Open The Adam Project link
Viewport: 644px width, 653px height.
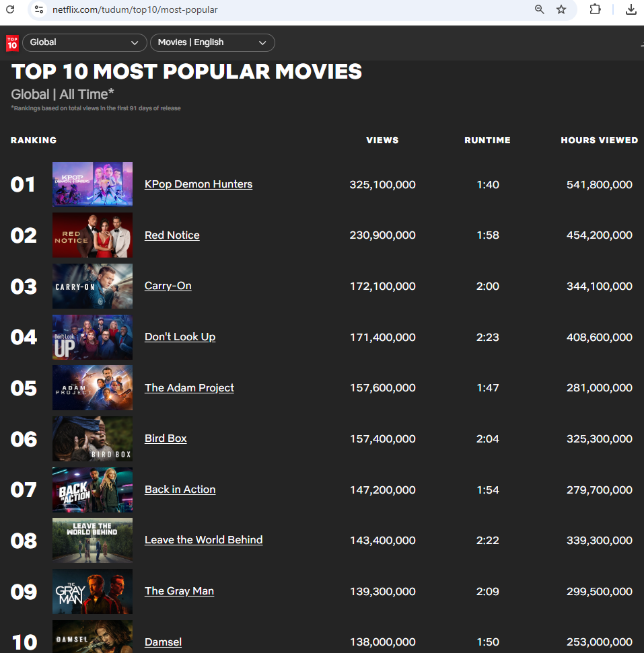point(189,388)
